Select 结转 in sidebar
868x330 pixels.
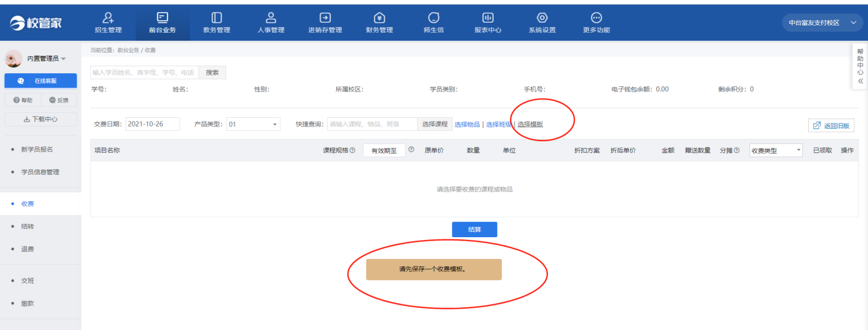pyautogui.click(x=28, y=226)
